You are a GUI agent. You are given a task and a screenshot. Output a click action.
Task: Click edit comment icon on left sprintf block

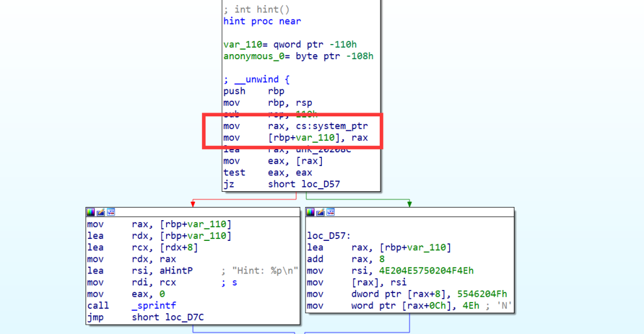pyautogui.click(x=101, y=212)
